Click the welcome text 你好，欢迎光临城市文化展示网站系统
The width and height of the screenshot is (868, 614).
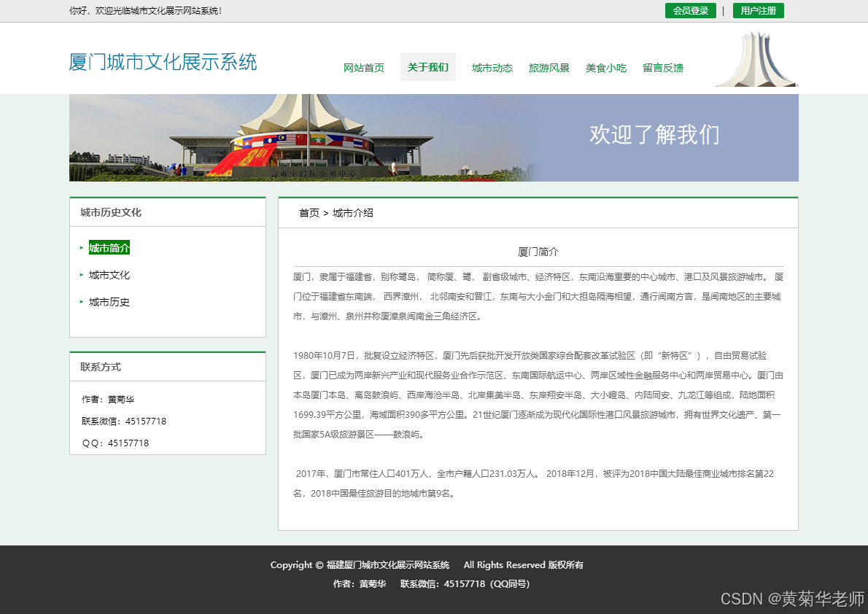146,10
